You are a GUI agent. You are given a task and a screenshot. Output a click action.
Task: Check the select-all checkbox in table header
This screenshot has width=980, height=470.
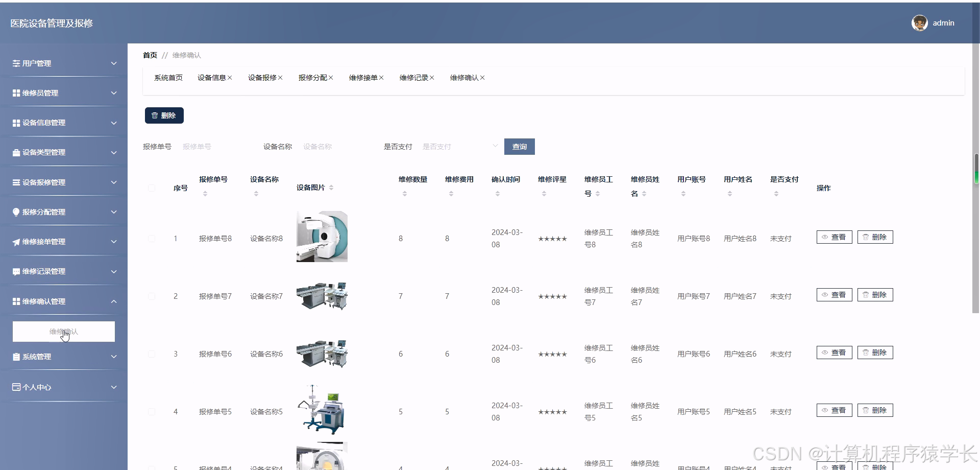pyautogui.click(x=151, y=187)
